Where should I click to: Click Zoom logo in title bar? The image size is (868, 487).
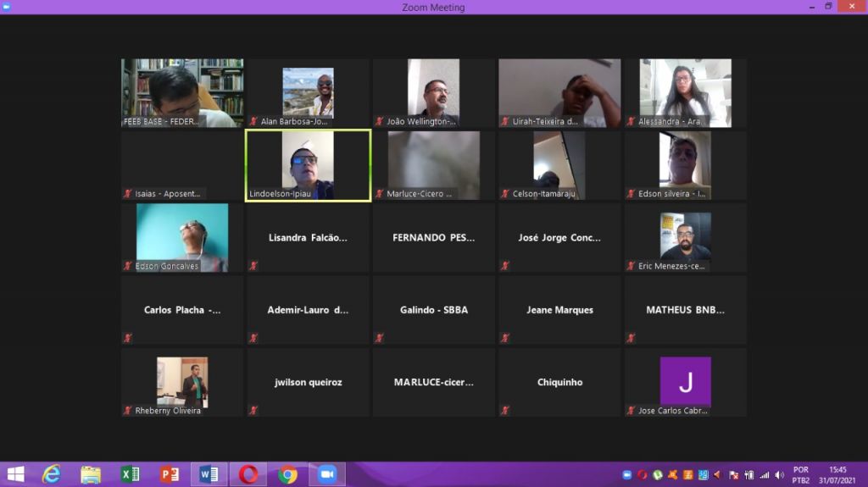pyautogui.click(x=7, y=7)
